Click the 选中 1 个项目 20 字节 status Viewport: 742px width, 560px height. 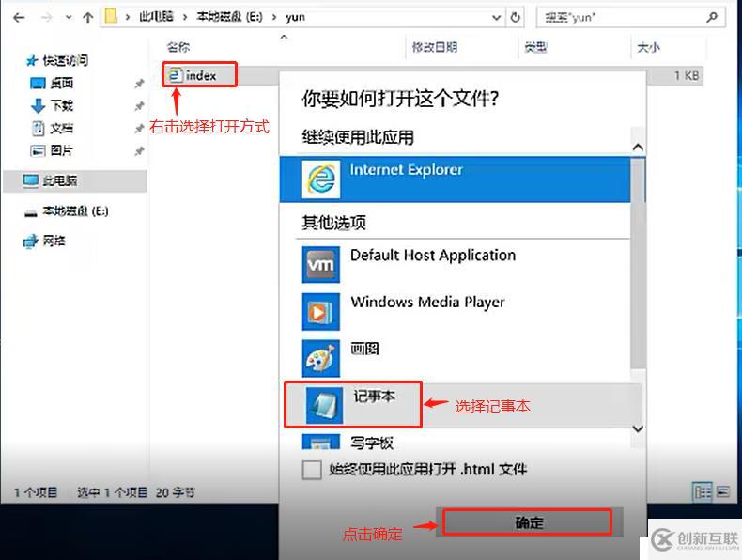[136, 492]
